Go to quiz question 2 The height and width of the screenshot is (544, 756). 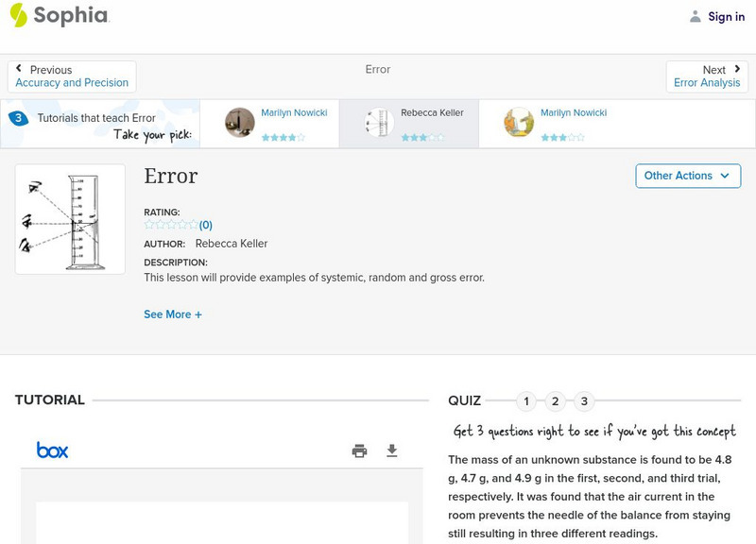[x=555, y=400]
